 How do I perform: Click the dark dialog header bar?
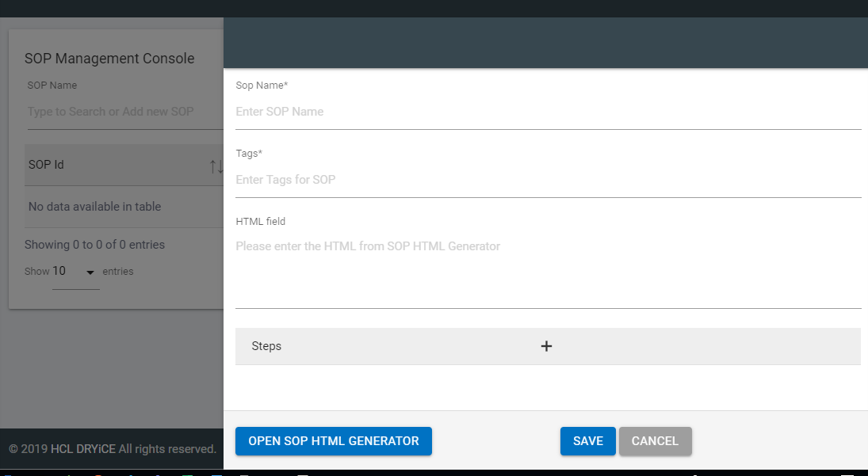click(545, 44)
